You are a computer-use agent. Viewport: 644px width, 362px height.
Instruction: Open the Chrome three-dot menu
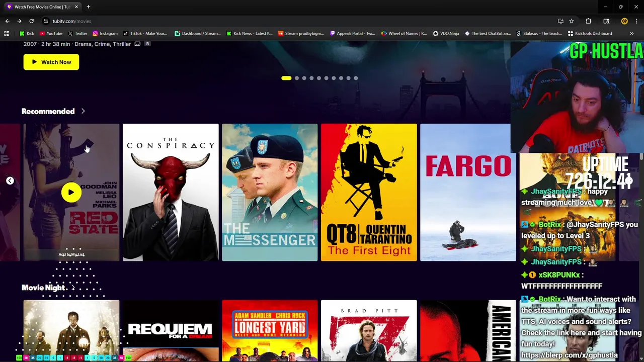click(x=636, y=21)
